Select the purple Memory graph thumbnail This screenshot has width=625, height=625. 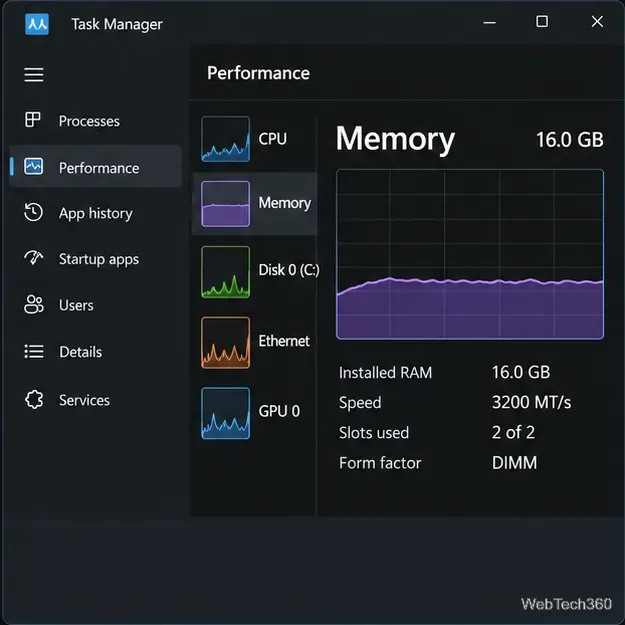coord(226,204)
